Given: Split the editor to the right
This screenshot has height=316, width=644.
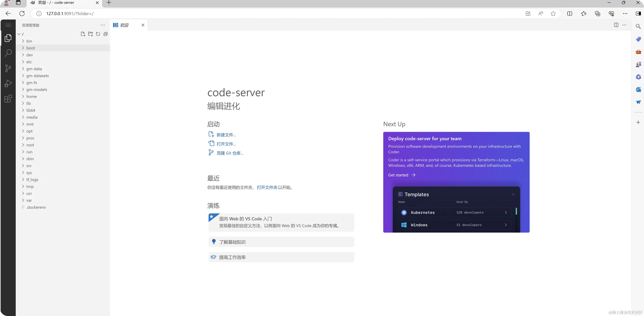Looking at the screenshot, I should (x=616, y=25).
